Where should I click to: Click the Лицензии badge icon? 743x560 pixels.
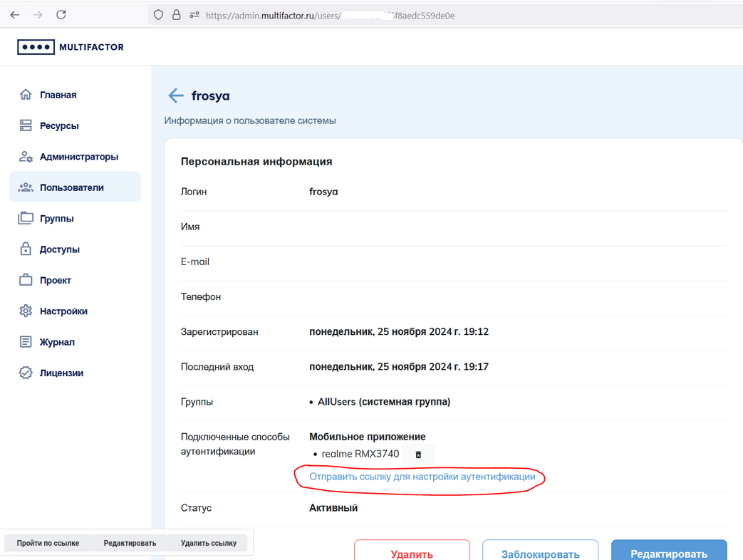point(26,373)
